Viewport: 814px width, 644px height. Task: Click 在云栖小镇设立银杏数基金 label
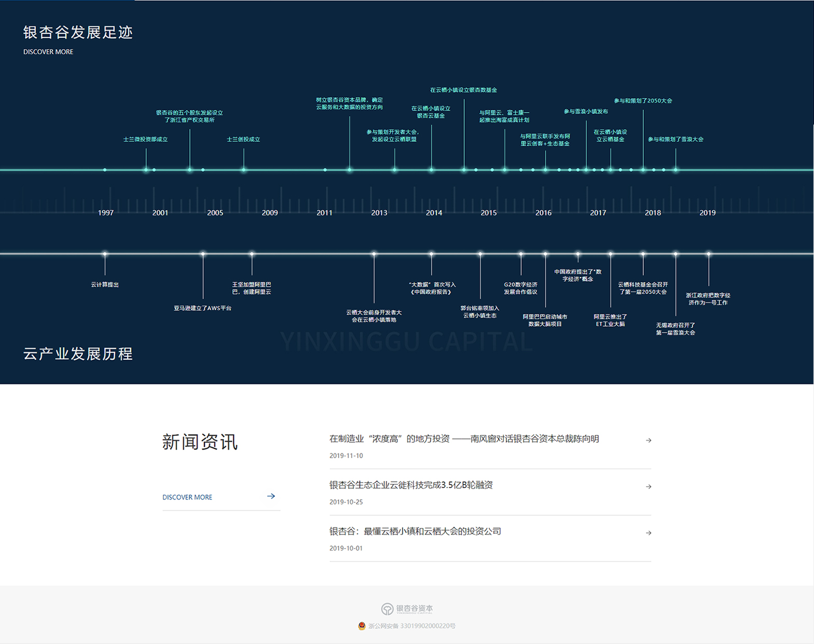coord(463,90)
